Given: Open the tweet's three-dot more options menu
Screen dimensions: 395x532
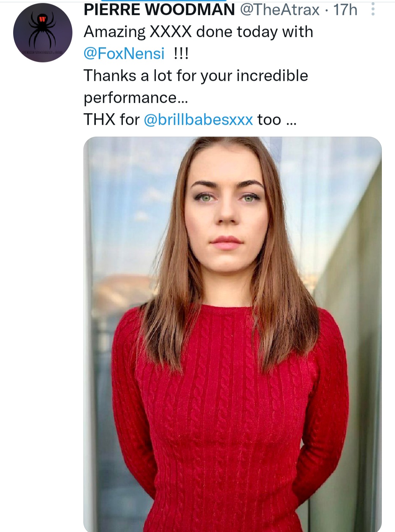Looking at the screenshot, I should click(373, 9).
